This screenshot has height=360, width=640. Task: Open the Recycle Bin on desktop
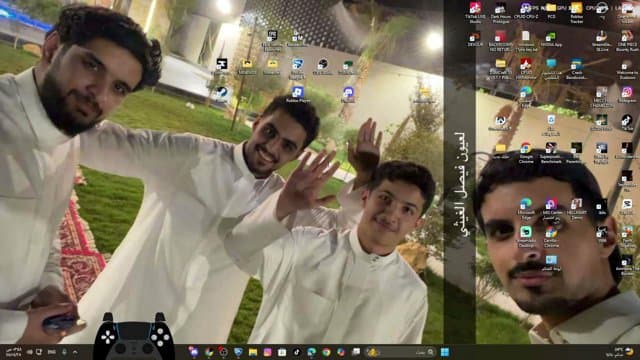[x=551, y=126]
